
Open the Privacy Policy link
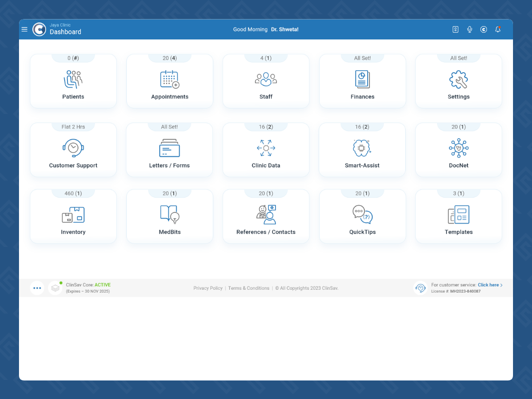208,288
